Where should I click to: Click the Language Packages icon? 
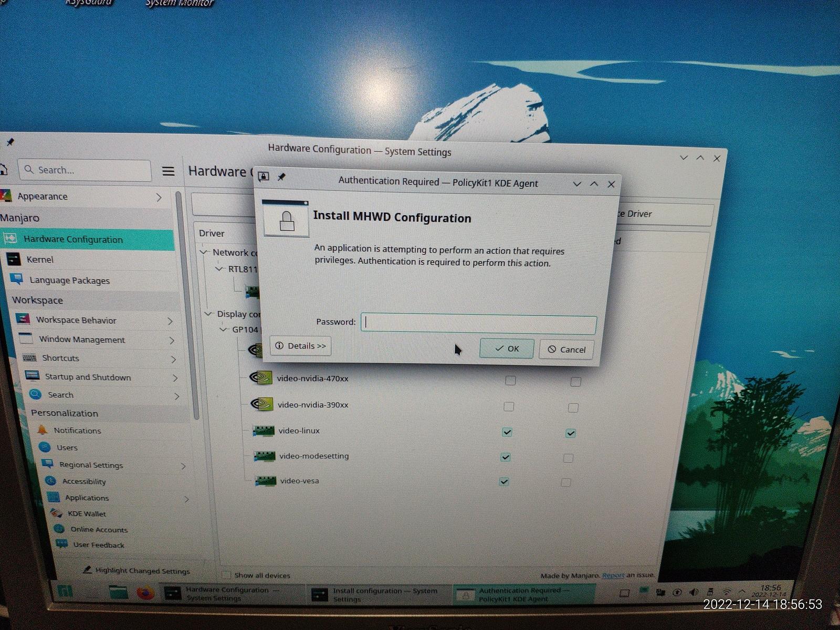click(x=17, y=279)
